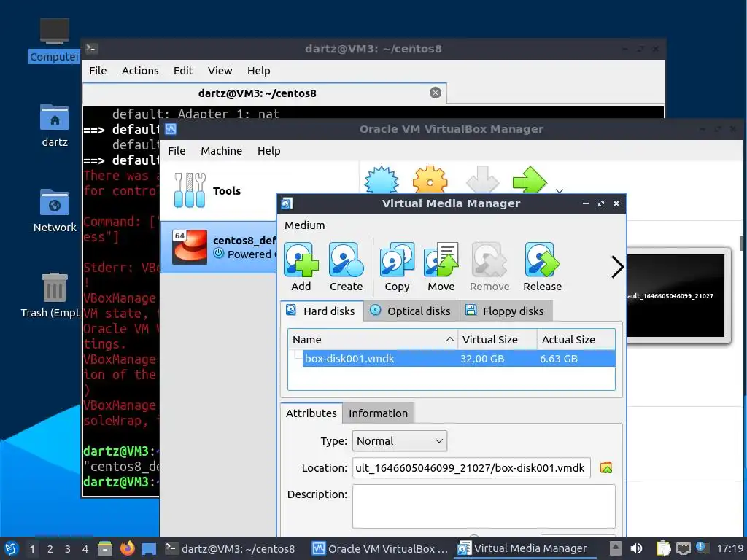Open VirtualBox Manager Help menu
Image resolution: width=747 pixels, height=560 pixels.
click(x=268, y=151)
